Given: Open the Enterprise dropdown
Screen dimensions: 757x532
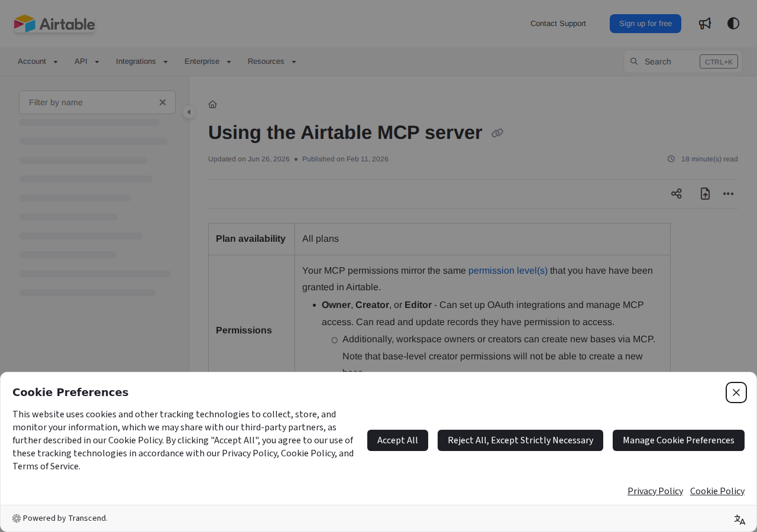Looking at the screenshot, I should click(208, 61).
